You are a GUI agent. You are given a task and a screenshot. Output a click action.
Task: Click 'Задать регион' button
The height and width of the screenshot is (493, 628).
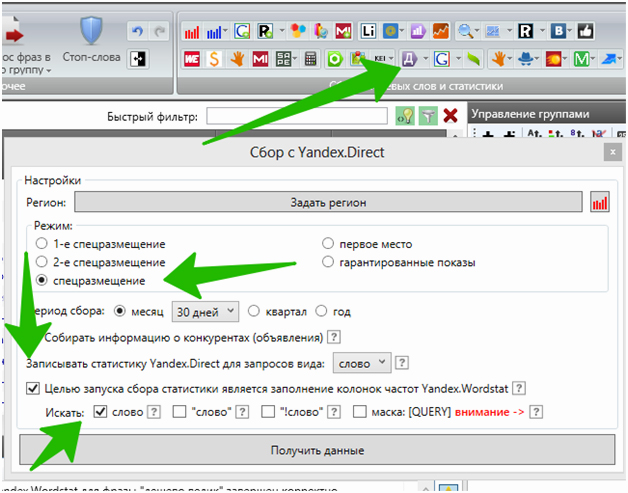pyautogui.click(x=328, y=202)
